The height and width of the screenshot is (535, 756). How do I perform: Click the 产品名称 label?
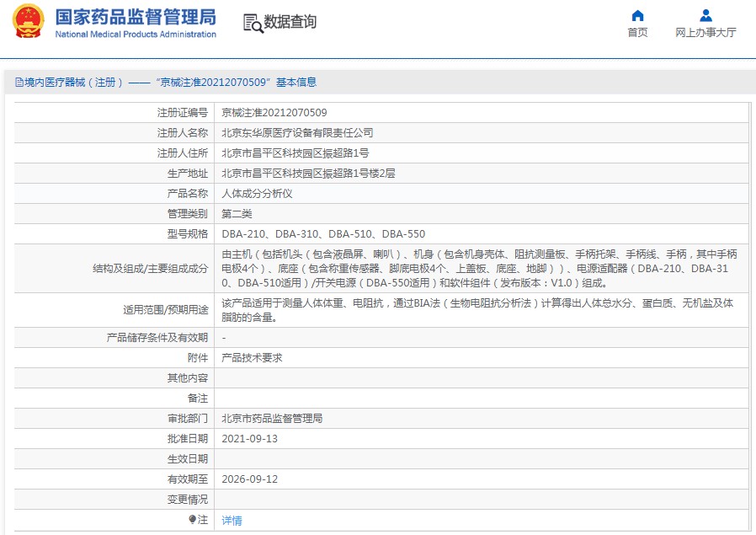click(x=188, y=194)
